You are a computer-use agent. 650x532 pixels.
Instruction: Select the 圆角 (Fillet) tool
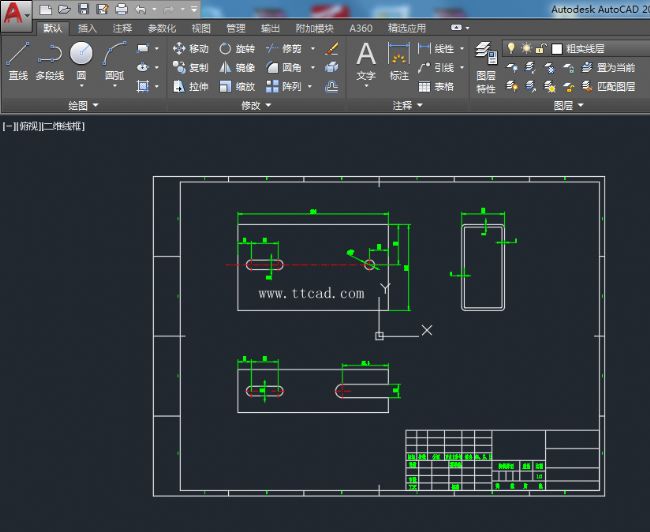pos(284,67)
